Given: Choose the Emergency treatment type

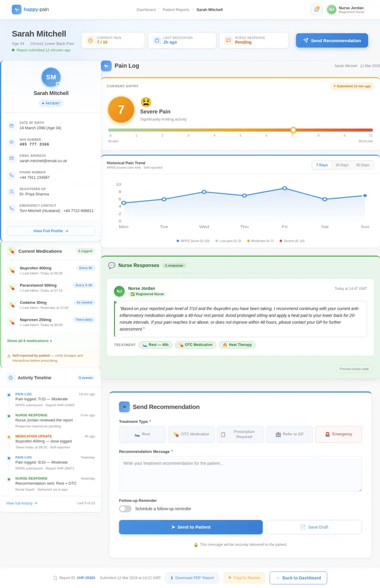Looking at the screenshot, I should (x=338, y=434).
